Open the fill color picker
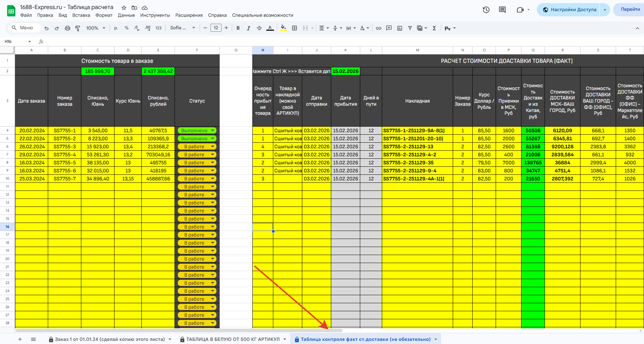This screenshot has width=644, height=344. tap(283, 28)
